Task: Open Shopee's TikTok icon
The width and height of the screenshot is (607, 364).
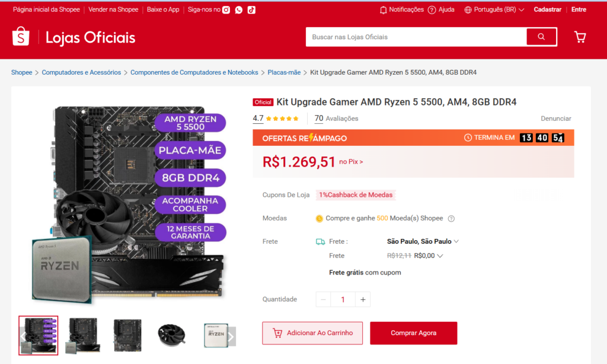Action: click(x=251, y=9)
